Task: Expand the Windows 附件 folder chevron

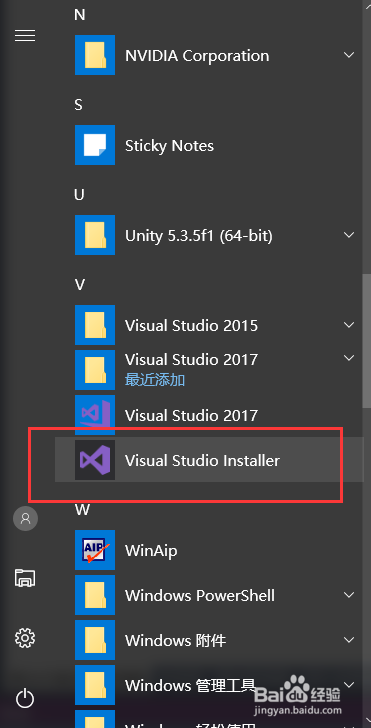Action: pyautogui.click(x=349, y=640)
